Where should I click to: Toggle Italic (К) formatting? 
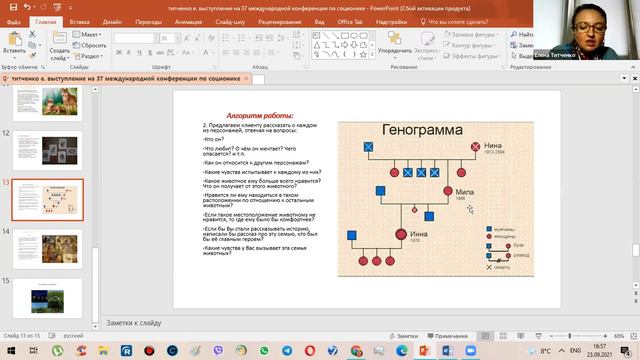[129, 53]
